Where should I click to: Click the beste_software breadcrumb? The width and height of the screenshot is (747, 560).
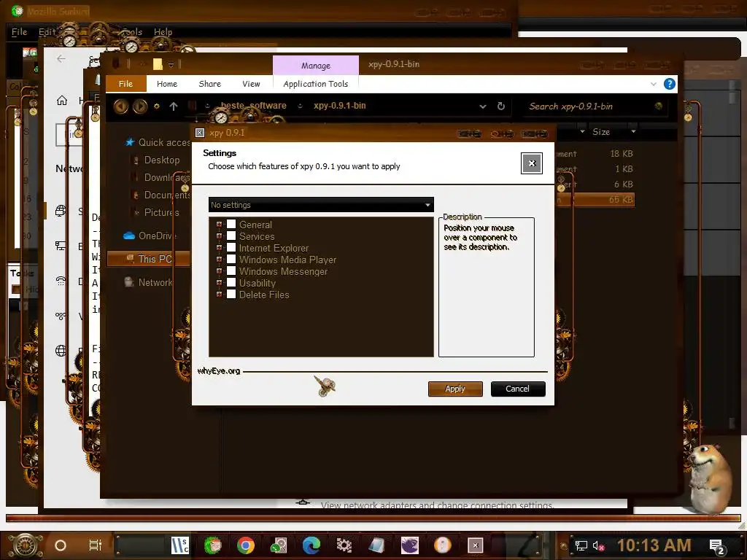pos(253,106)
